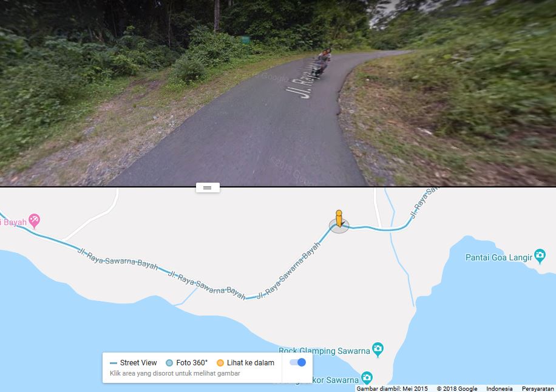Collapse the Street View panel handle
The height and width of the screenshot is (392, 556).
point(208,188)
